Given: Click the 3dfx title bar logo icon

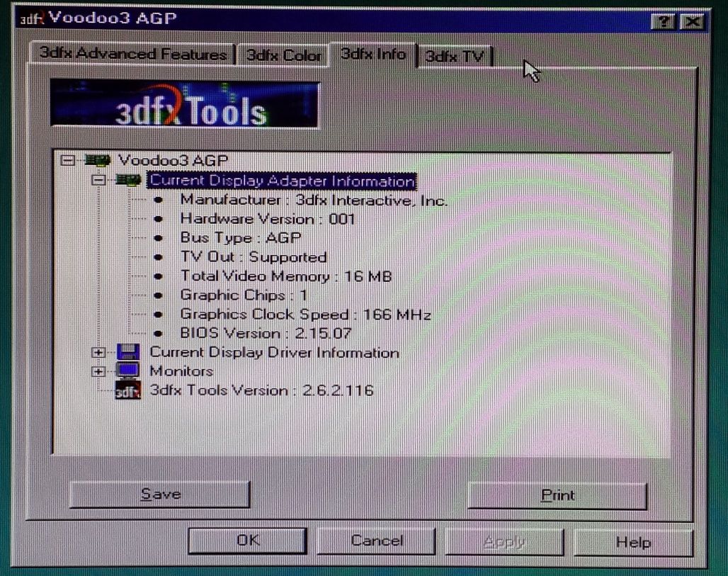Looking at the screenshot, I should coord(32,18).
